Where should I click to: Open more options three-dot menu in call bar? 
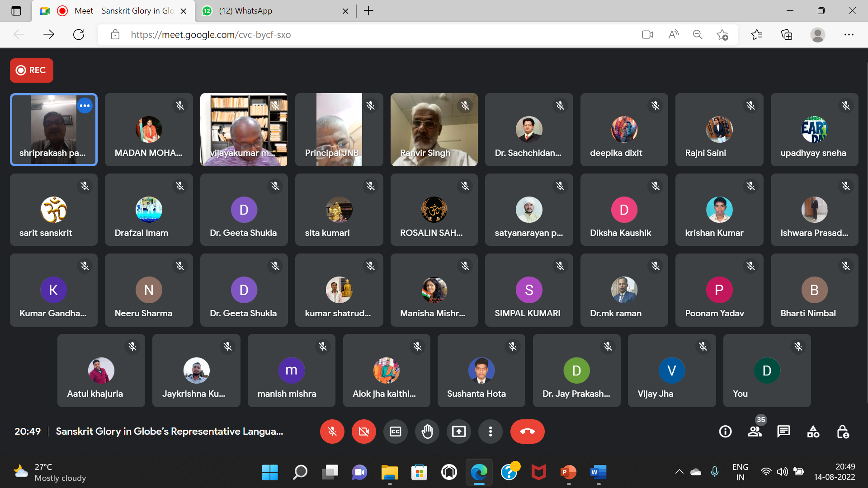tap(490, 432)
